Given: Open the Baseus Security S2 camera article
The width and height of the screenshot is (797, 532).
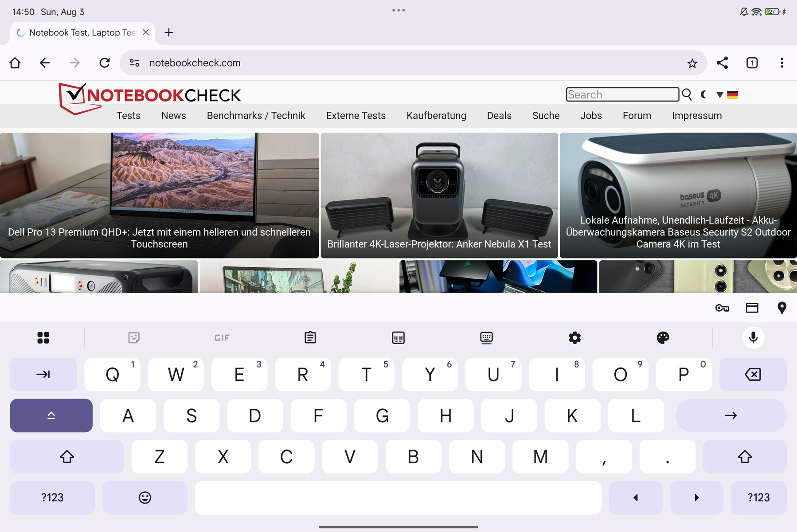Looking at the screenshot, I should 678,196.
